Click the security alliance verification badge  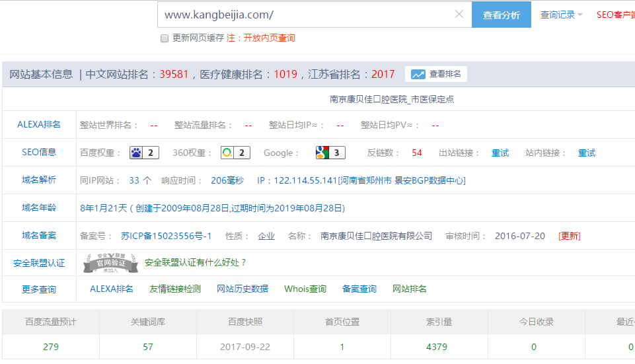coord(110,263)
